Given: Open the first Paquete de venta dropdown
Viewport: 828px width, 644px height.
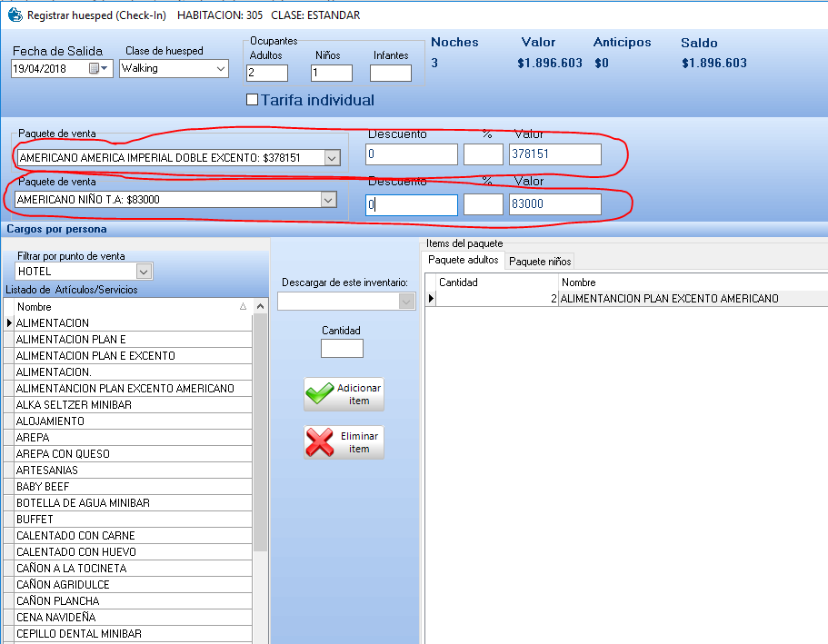Looking at the screenshot, I should (x=332, y=158).
